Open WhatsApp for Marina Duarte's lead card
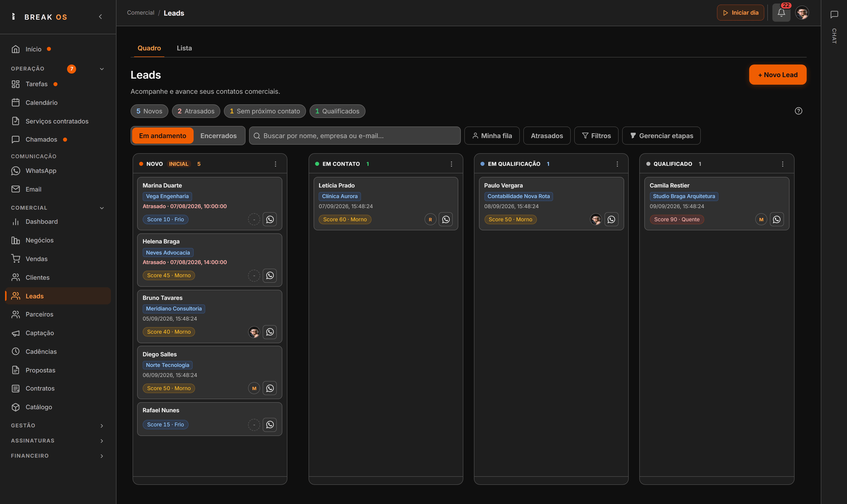The width and height of the screenshot is (847, 504). [270, 219]
